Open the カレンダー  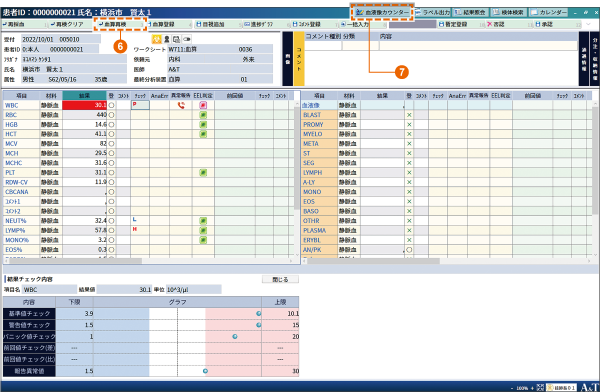click(549, 13)
